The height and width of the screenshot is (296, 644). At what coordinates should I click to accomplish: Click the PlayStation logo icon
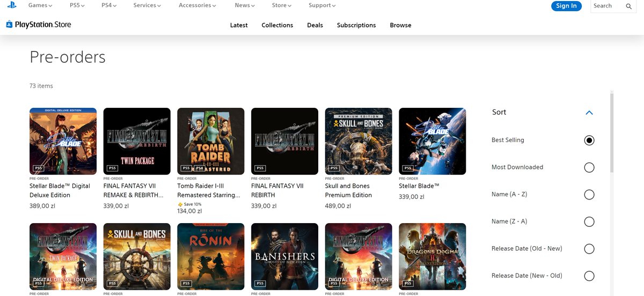click(x=11, y=5)
